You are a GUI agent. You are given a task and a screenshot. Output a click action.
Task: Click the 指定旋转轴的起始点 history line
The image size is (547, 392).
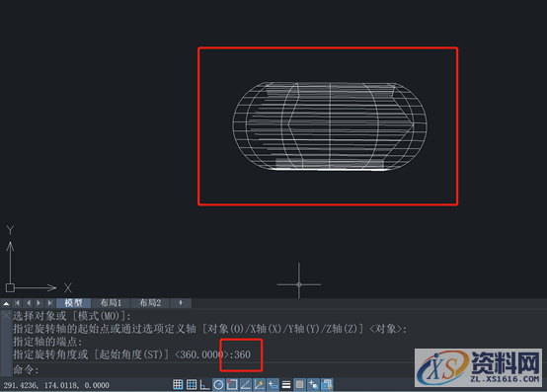coord(209,329)
